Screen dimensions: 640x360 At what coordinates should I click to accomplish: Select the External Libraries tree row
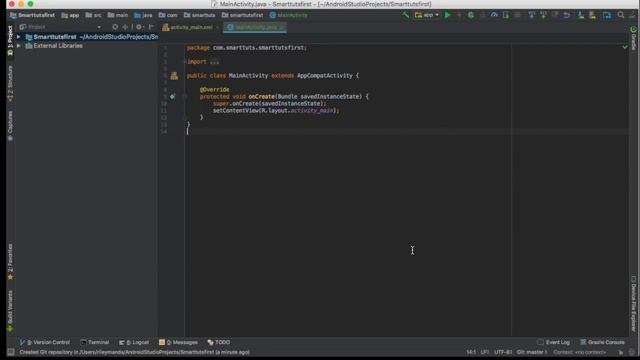click(86, 46)
